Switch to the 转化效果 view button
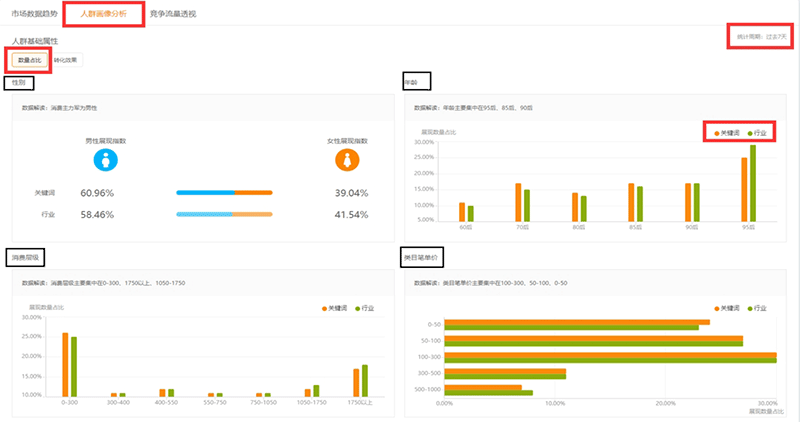This screenshot has width=800, height=422. (64, 61)
